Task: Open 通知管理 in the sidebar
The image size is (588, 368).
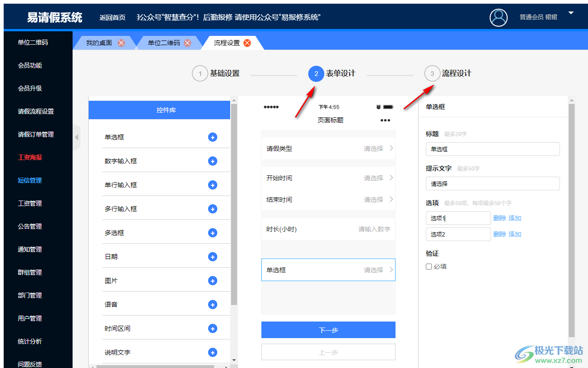Action: click(30, 249)
